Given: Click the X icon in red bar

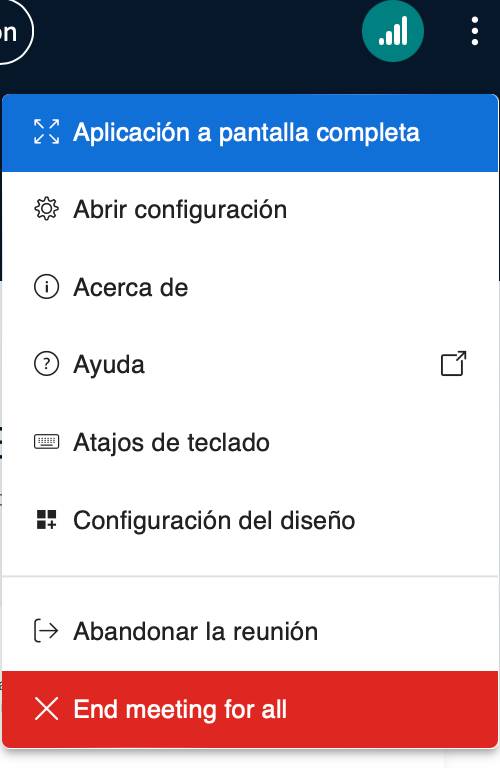Looking at the screenshot, I should coord(47,709).
